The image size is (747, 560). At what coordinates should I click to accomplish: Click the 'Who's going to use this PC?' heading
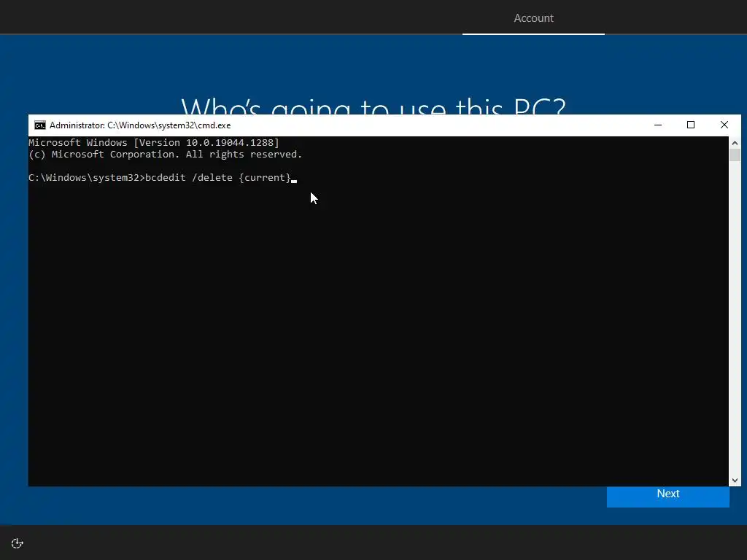coord(373,106)
